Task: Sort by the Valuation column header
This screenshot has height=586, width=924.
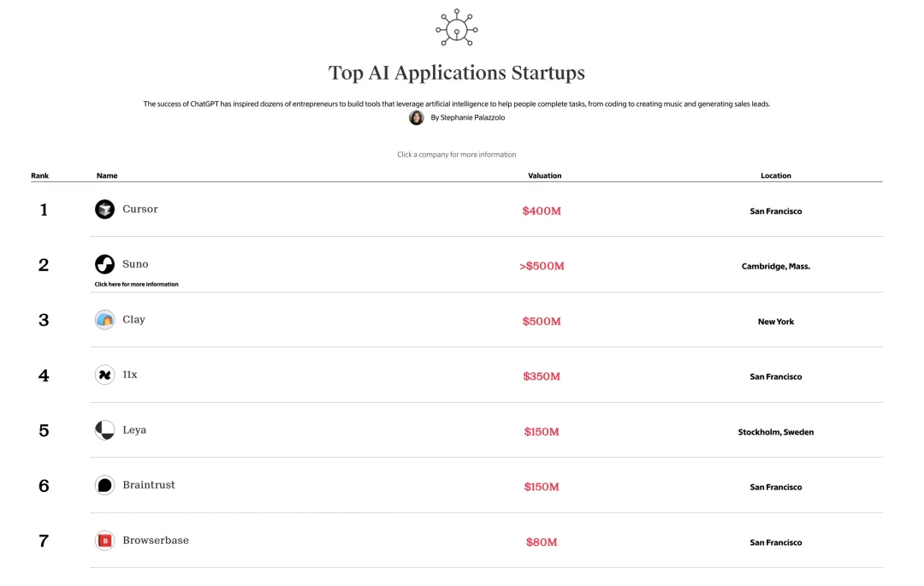Action: click(544, 175)
